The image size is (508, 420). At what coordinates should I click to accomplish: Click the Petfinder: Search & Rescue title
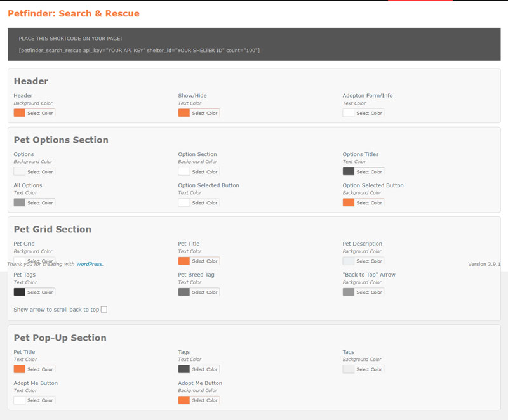[74, 13]
